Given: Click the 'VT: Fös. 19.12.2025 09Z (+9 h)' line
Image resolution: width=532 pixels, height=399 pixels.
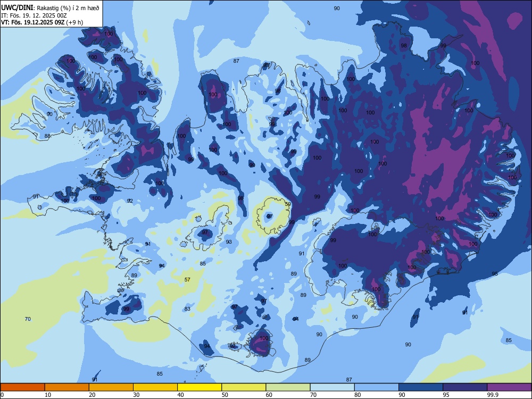Looking at the screenshot, I should pos(42,22).
